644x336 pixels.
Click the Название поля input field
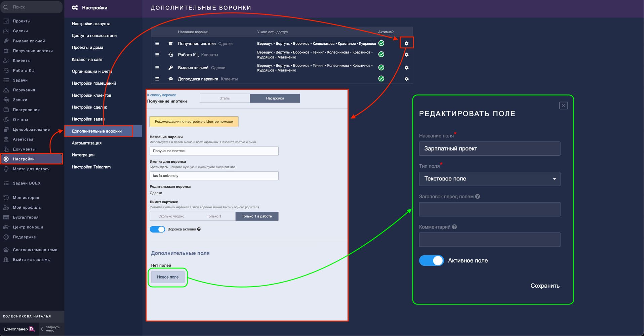click(489, 149)
